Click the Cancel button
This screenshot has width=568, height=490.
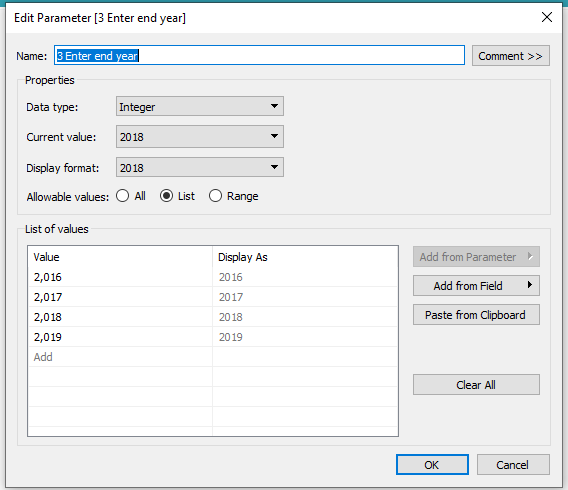click(513, 464)
